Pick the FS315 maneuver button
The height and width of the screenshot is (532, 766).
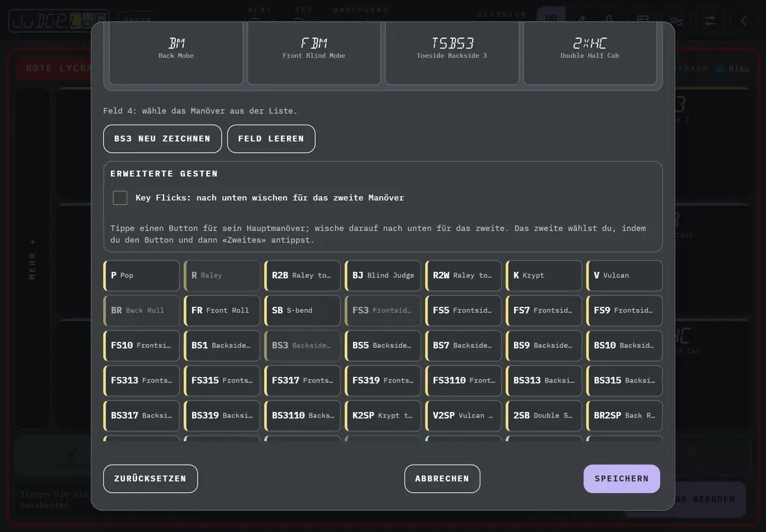222,381
